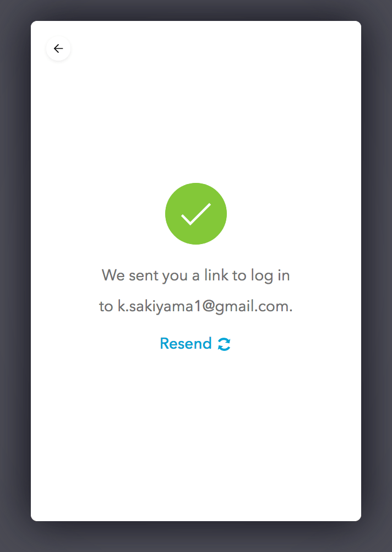This screenshot has height=552, width=392.
Task: Click the confirmation check icon
Action: (x=196, y=214)
